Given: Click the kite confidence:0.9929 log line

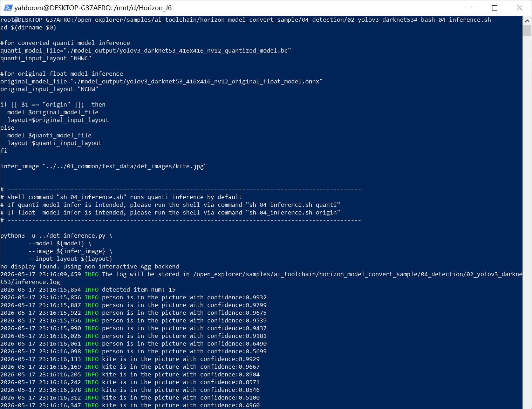Looking at the screenshot, I should pos(130,359).
